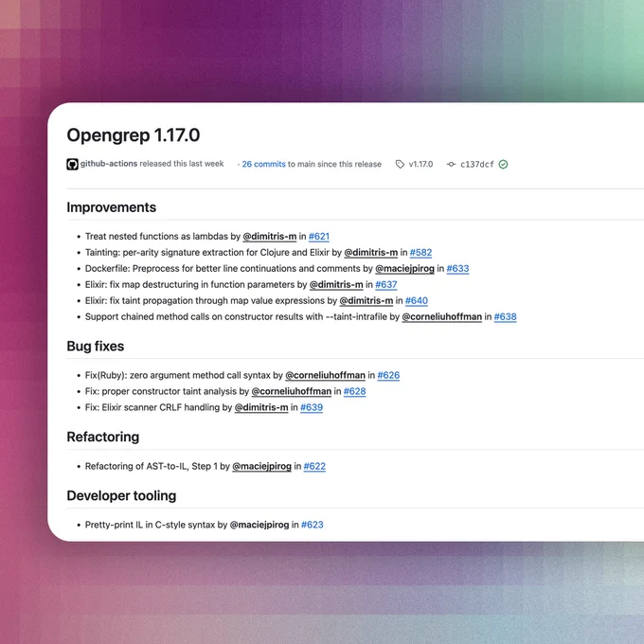The height and width of the screenshot is (644, 644).
Task: Click the commit icon beside c137dcf
Action: pyautogui.click(x=451, y=164)
